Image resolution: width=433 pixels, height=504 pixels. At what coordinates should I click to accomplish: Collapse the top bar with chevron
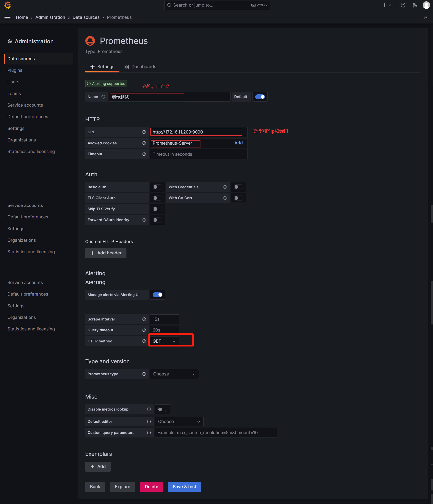[x=426, y=17]
